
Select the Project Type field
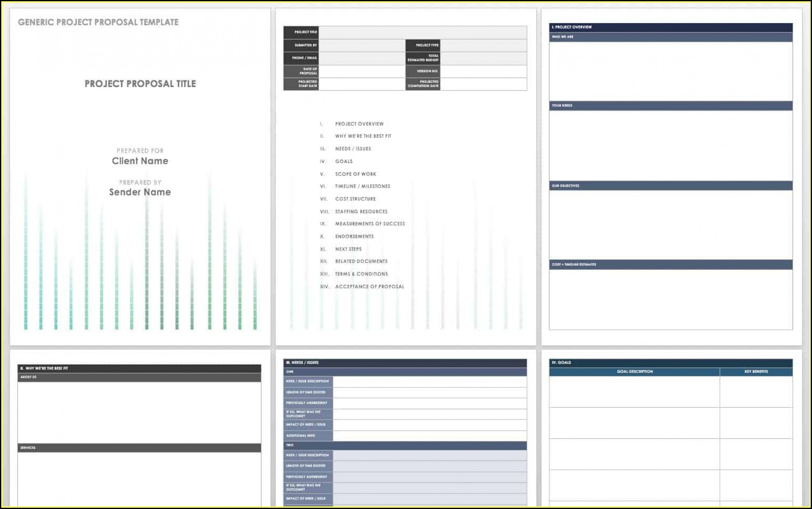483,45
